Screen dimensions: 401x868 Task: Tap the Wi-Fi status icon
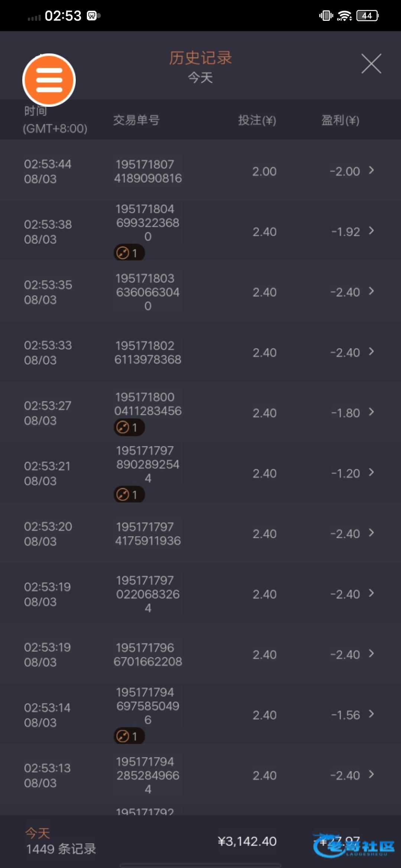point(345,16)
